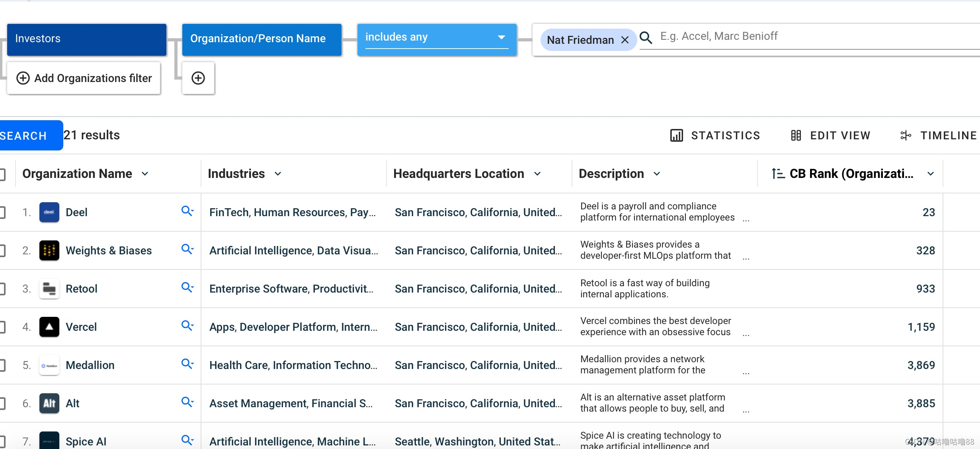Remove the Nat Friedman filter chip
Screen dimensions: 980x449
(625, 40)
